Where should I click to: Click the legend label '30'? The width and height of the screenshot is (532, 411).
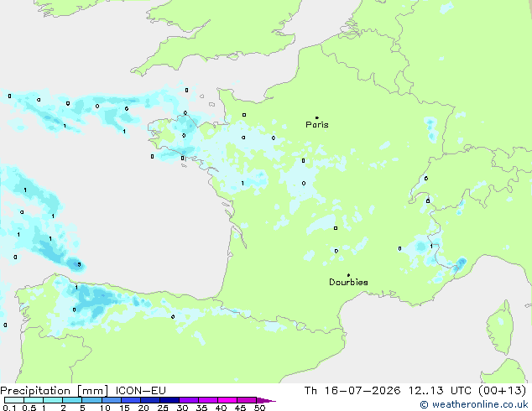click(x=182, y=408)
